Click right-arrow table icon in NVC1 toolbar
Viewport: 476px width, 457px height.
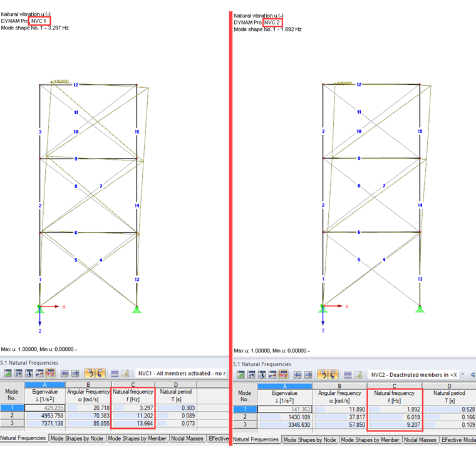pyautogui.click(x=75, y=373)
